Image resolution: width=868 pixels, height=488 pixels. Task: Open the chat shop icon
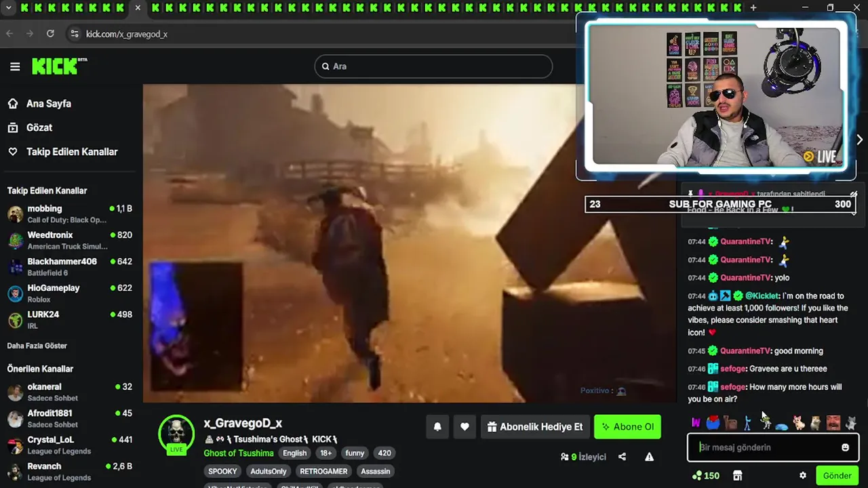coord(738,476)
